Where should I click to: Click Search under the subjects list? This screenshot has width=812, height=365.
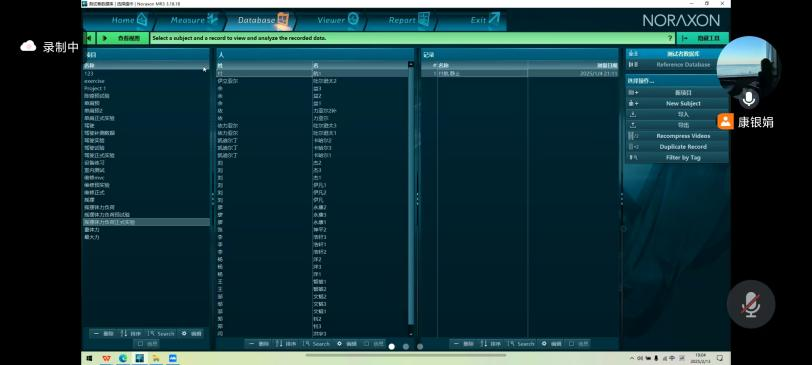point(317,344)
